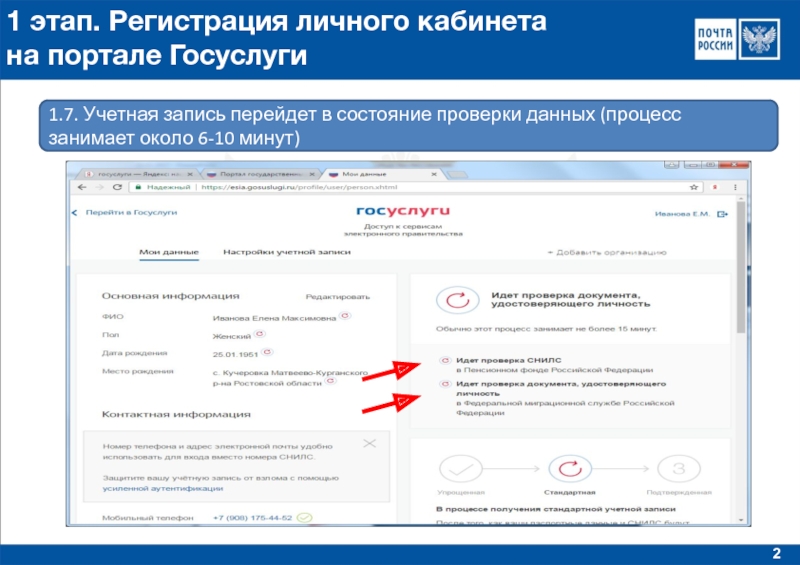
Task: Click the large circular document check icon
Action: pyautogui.click(x=458, y=300)
